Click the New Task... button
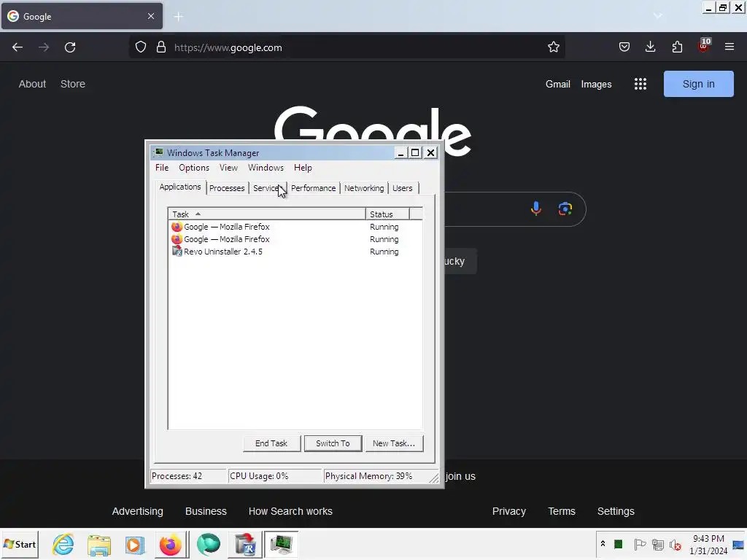747x560 pixels. tap(394, 443)
